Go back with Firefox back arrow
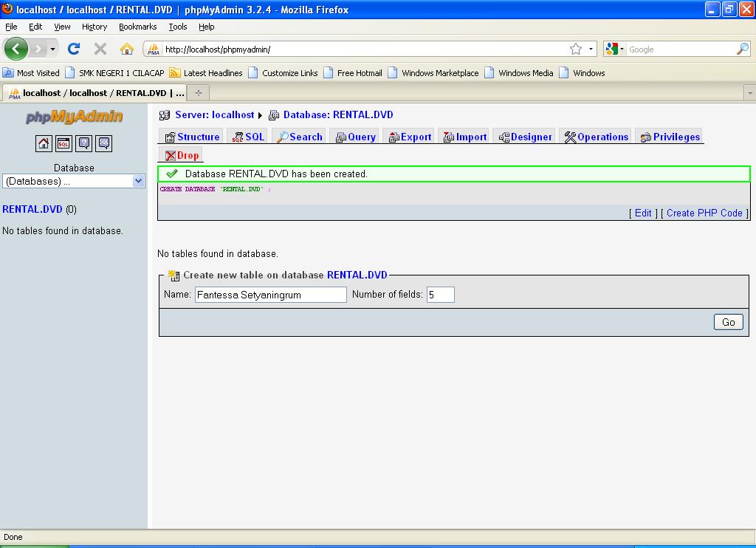Image resolution: width=756 pixels, height=548 pixels. (x=16, y=49)
